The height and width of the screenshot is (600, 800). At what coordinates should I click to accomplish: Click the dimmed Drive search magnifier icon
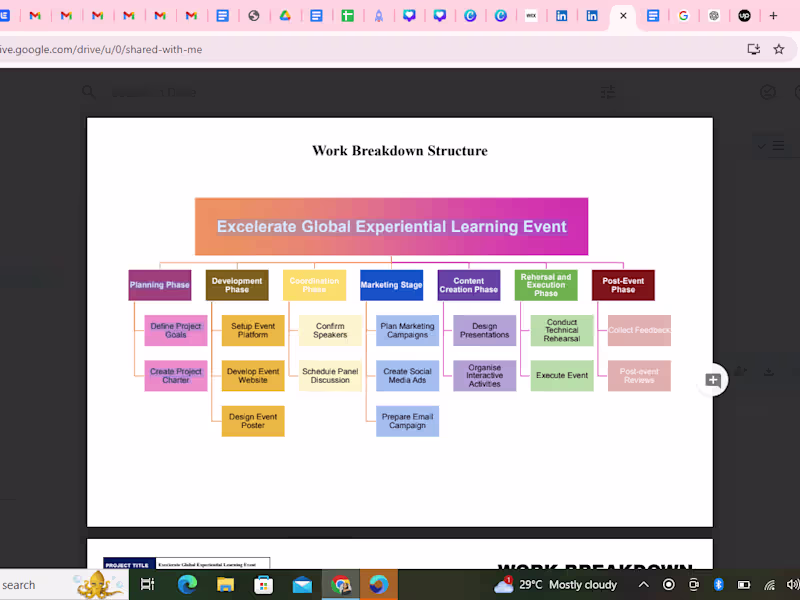tap(89, 92)
